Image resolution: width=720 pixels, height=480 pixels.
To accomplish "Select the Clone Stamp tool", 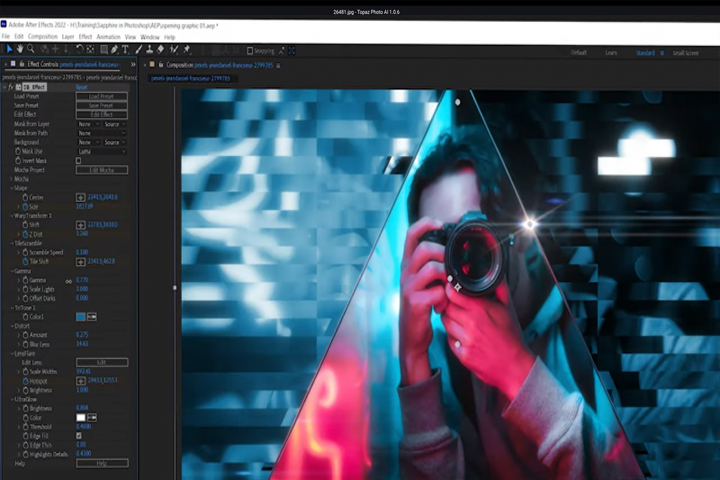I will coord(150,50).
